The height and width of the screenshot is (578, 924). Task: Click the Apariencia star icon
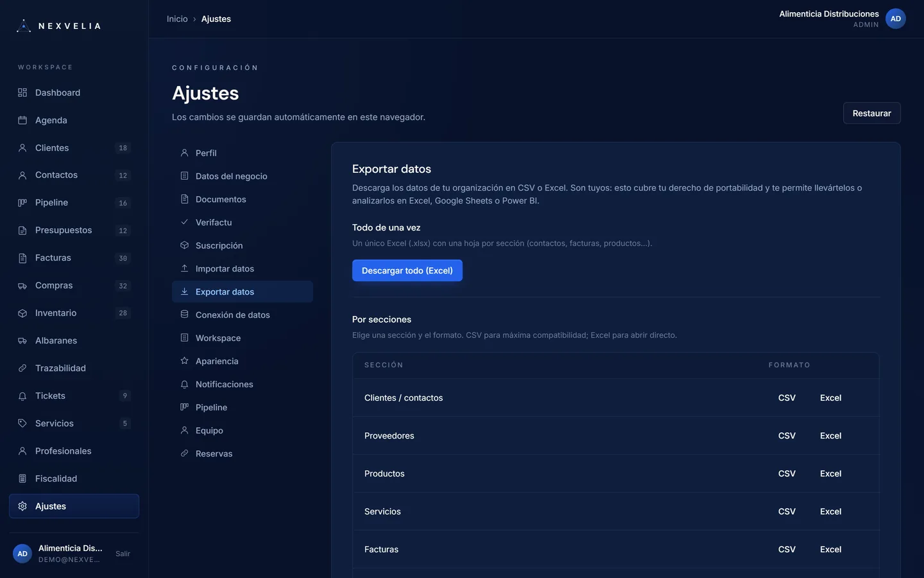coord(184,361)
